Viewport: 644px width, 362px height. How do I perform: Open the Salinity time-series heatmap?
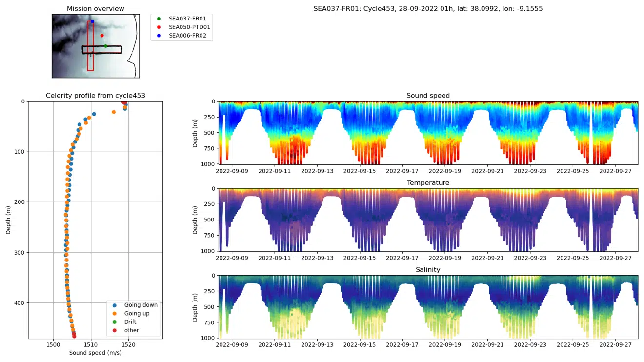coord(428,306)
